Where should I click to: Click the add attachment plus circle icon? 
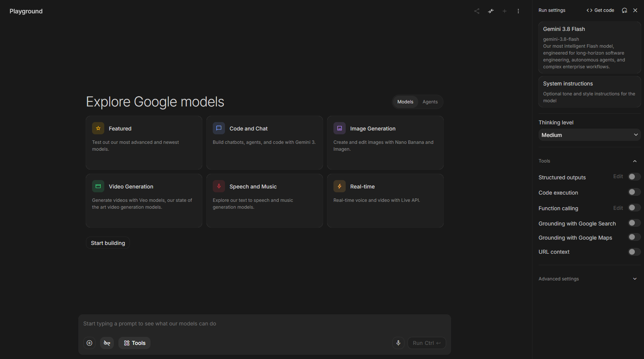(89, 343)
